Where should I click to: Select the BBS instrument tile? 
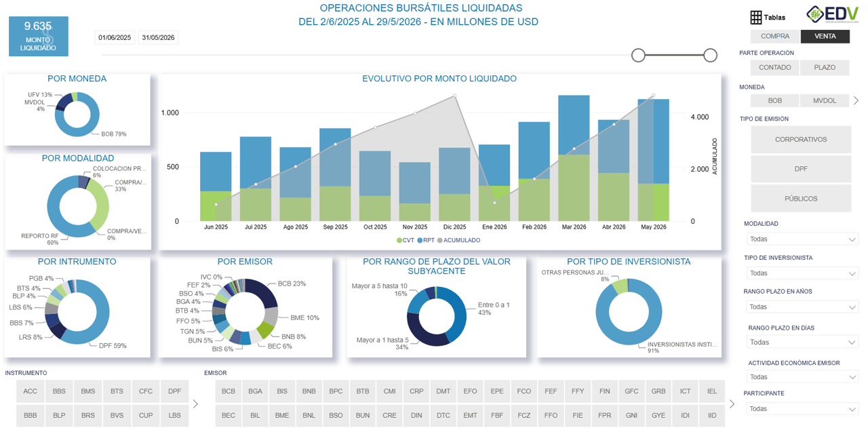(59, 391)
